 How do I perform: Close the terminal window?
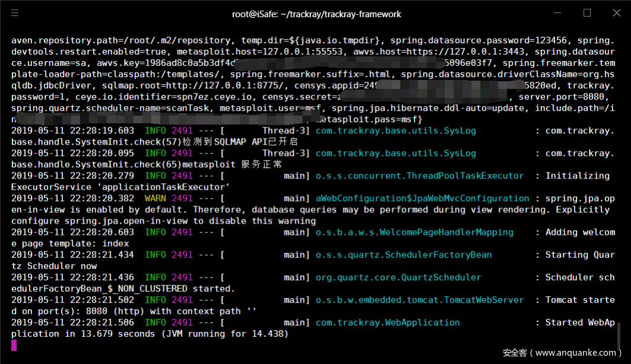(x=617, y=13)
